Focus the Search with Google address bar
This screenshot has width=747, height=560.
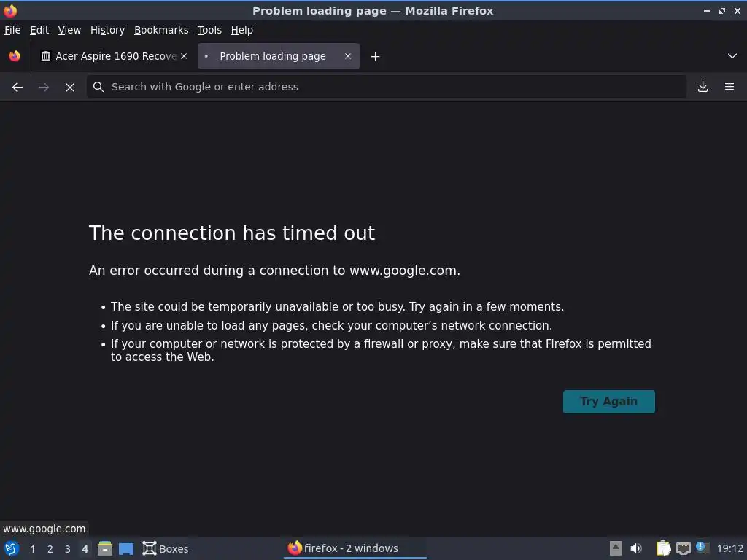click(387, 87)
